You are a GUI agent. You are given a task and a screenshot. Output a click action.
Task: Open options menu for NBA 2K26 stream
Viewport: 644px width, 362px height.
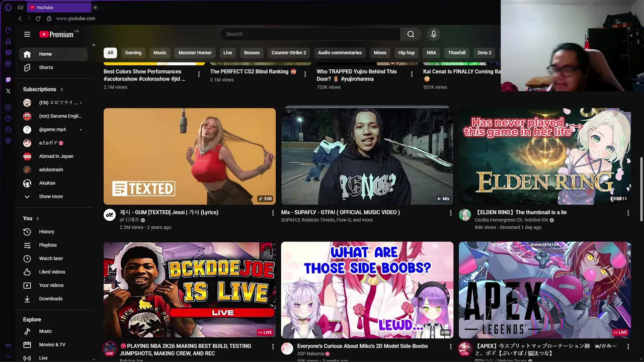click(273, 347)
